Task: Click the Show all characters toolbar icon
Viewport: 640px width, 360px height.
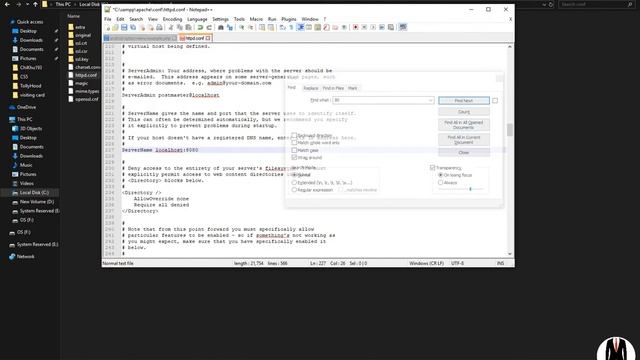Action: click(291, 27)
